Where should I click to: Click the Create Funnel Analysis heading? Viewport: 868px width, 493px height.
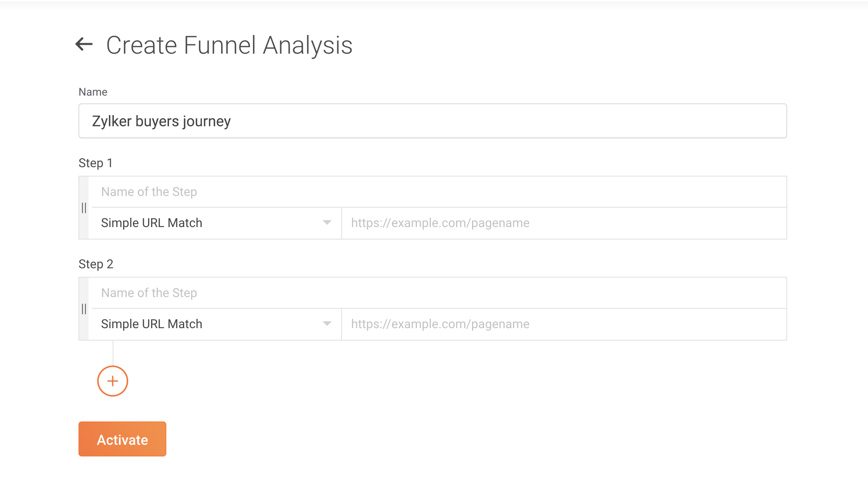click(229, 45)
